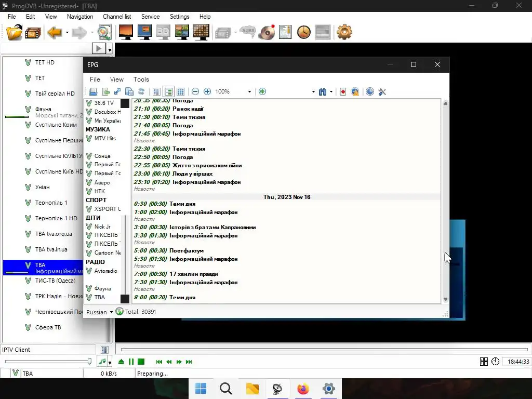Viewport: 532px width, 399px height.
Task: Pause playback
Action: 131,362
